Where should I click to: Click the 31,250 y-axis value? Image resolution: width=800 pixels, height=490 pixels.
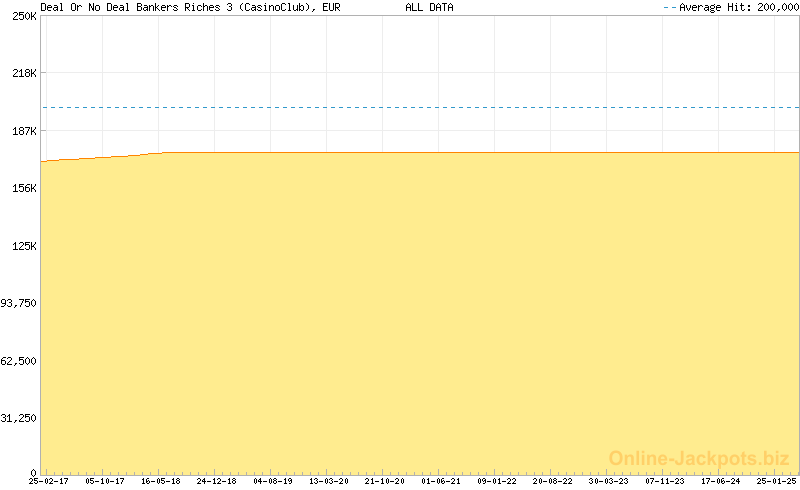pos(20,418)
